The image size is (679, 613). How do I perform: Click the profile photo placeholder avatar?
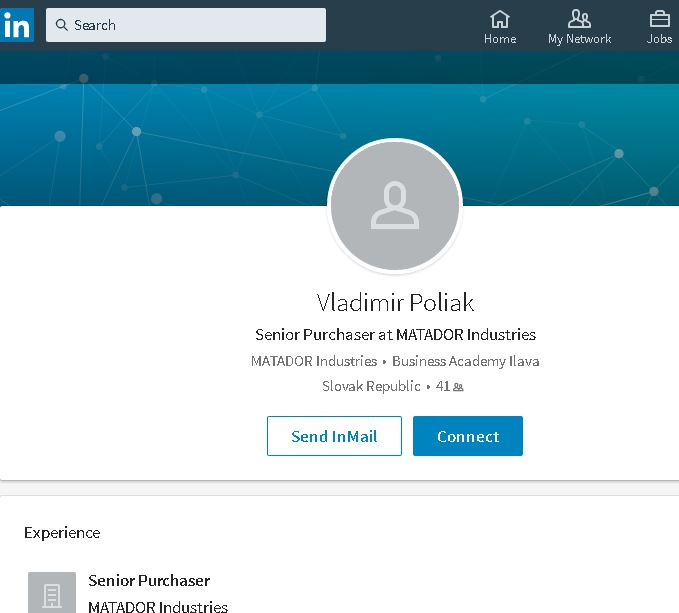click(x=395, y=205)
